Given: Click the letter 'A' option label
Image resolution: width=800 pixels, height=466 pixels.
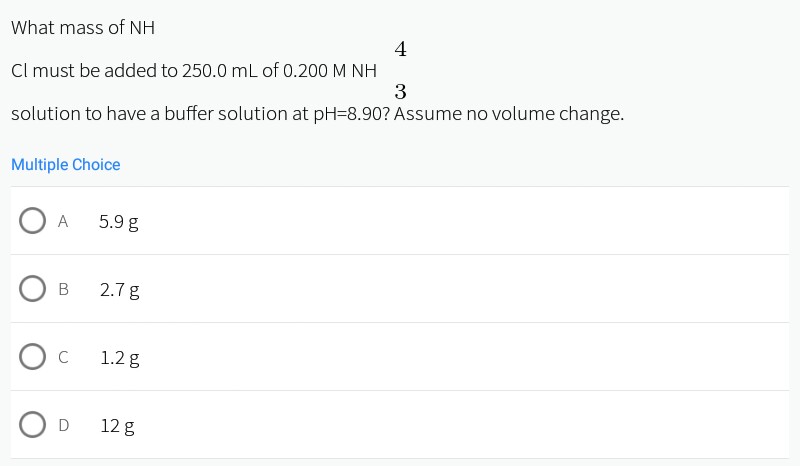Looking at the screenshot, I should tap(63, 222).
